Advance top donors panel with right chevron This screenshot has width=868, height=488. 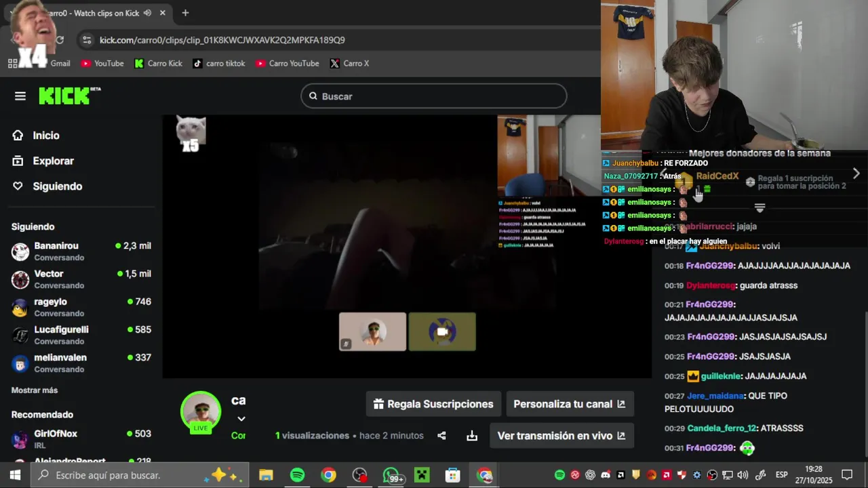(856, 174)
